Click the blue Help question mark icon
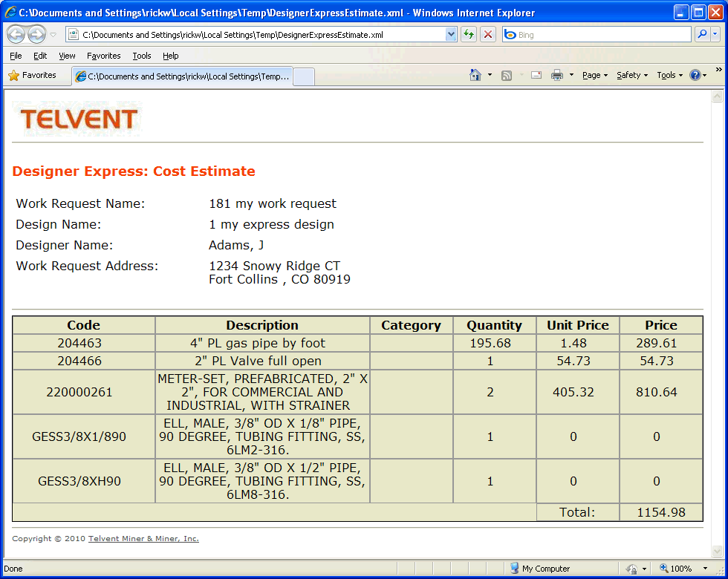 (x=695, y=75)
